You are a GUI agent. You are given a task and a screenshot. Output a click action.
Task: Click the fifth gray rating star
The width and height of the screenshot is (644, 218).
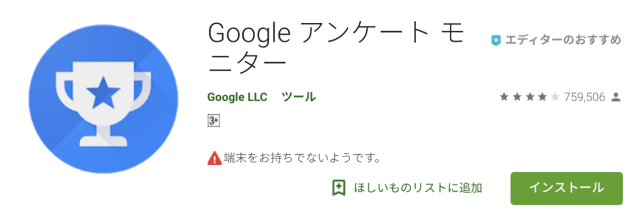[x=555, y=97]
